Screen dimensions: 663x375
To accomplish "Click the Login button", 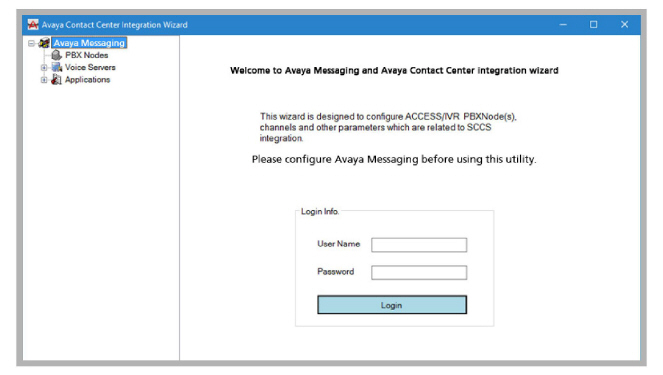I will pos(392,305).
